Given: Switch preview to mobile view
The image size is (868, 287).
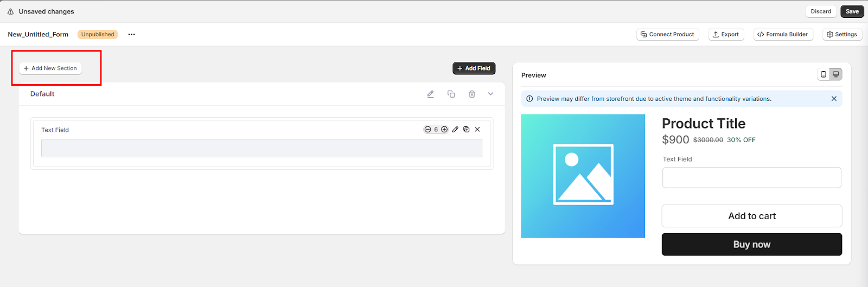Looking at the screenshot, I should click(824, 74).
